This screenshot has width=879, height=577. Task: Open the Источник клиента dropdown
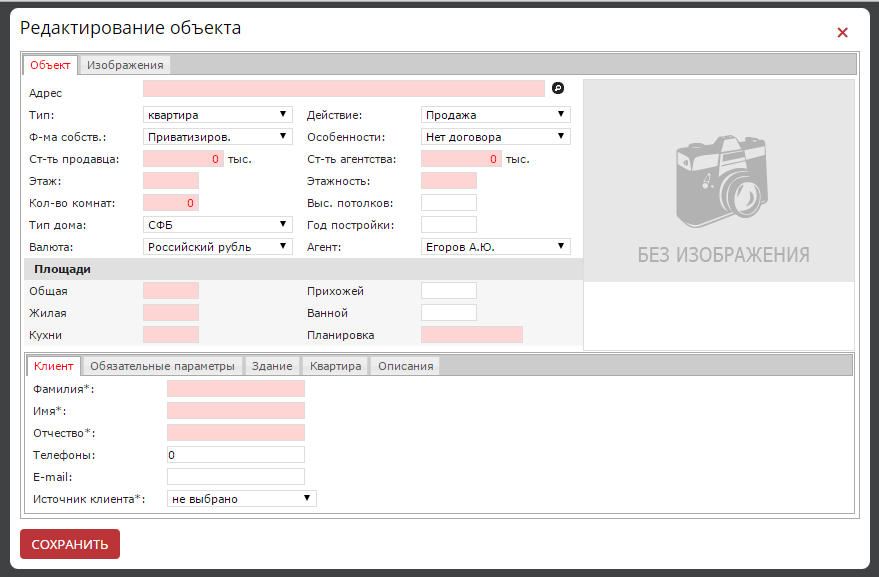click(241, 498)
